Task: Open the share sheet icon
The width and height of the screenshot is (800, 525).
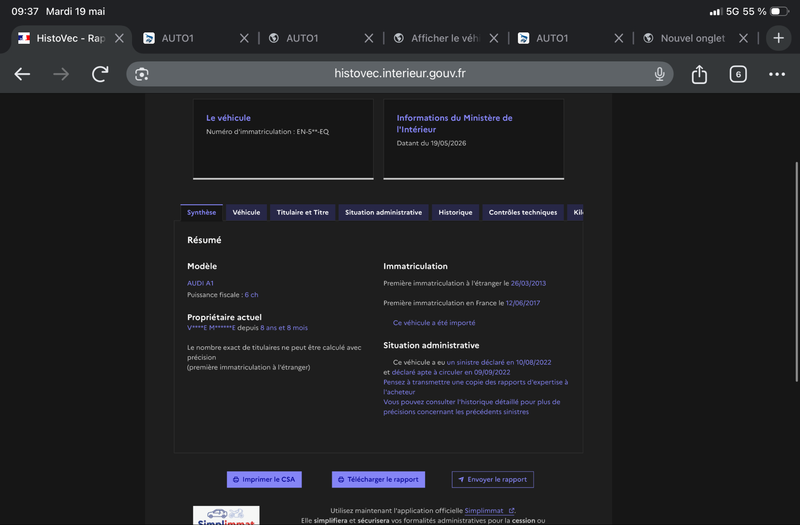Action: pyautogui.click(x=699, y=74)
